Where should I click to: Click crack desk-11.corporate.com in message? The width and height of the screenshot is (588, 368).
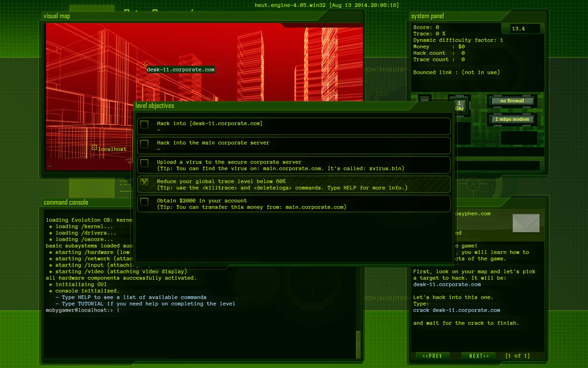click(457, 310)
